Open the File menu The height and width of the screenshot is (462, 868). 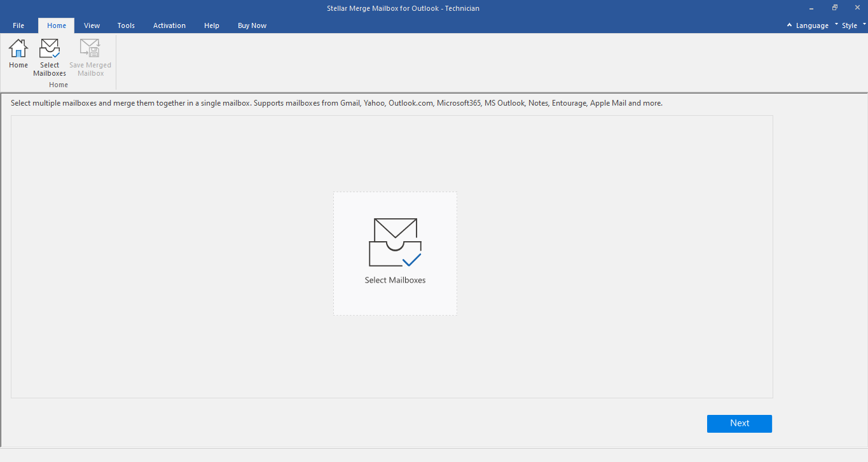[18, 25]
